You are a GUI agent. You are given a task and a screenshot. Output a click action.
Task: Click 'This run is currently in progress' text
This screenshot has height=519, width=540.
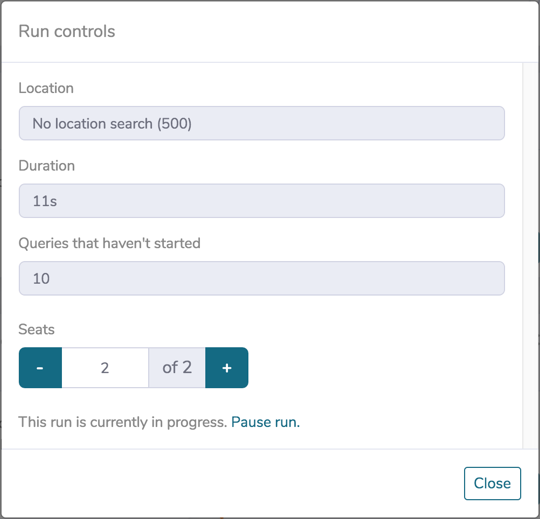[123, 422]
